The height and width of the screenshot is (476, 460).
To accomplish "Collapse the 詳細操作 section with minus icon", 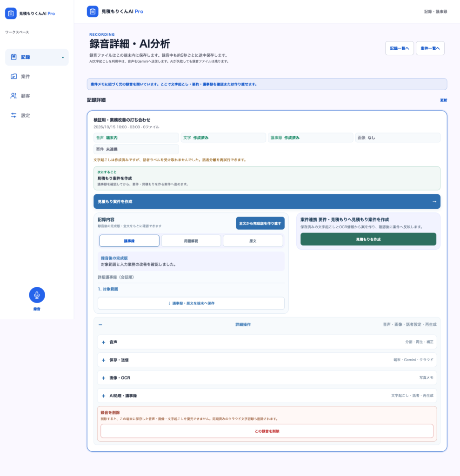I will pos(100,324).
